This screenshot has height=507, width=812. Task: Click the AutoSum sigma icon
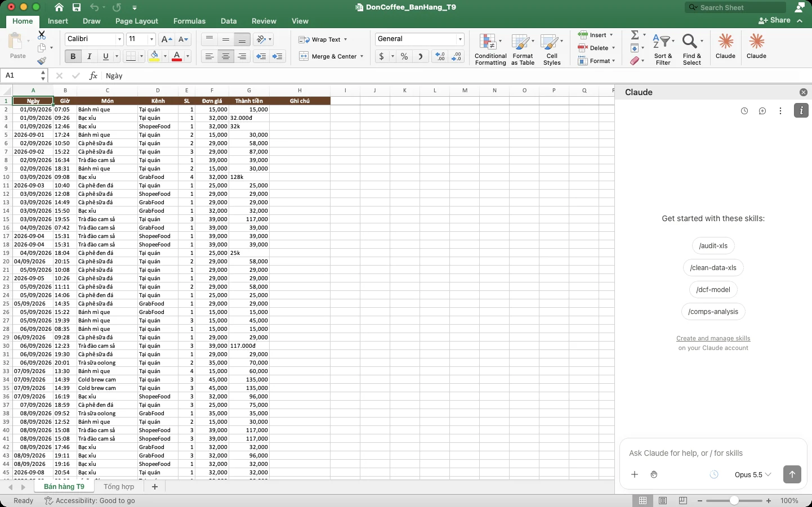635,35
